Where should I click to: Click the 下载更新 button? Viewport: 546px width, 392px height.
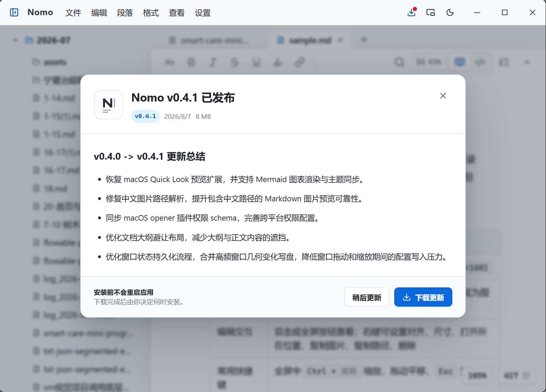click(423, 297)
